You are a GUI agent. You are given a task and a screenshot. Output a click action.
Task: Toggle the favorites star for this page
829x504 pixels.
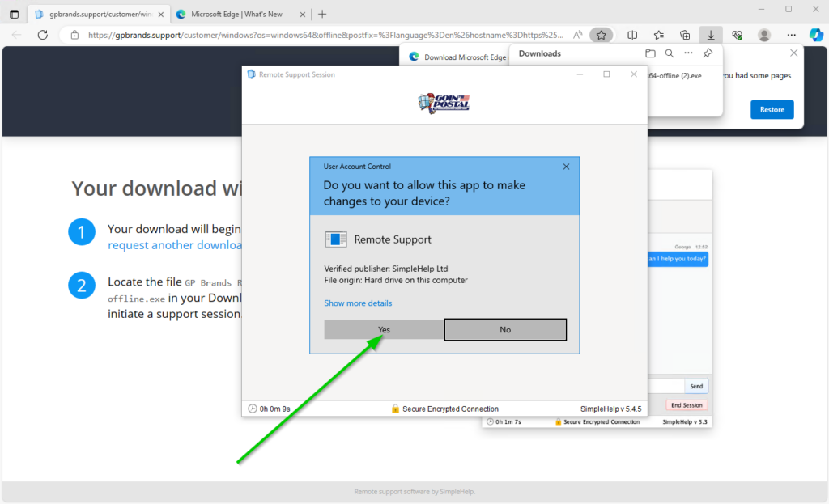click(x=601, y=34)
